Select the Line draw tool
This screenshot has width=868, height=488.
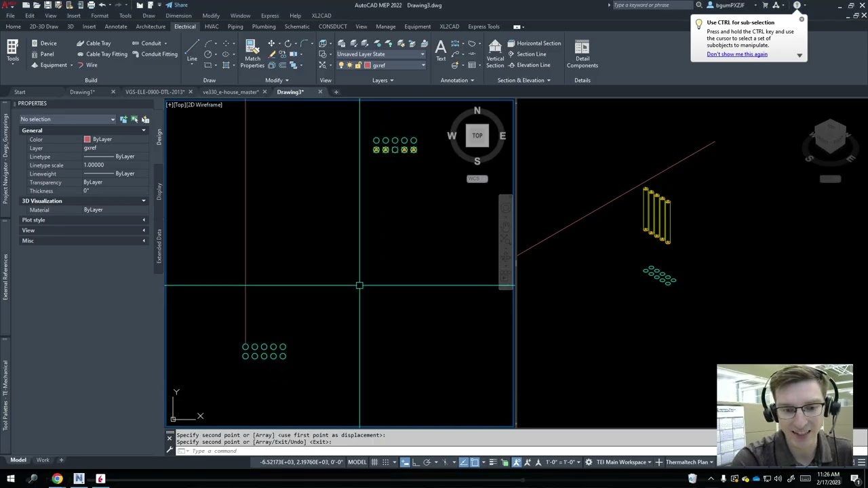coord(192,50)
